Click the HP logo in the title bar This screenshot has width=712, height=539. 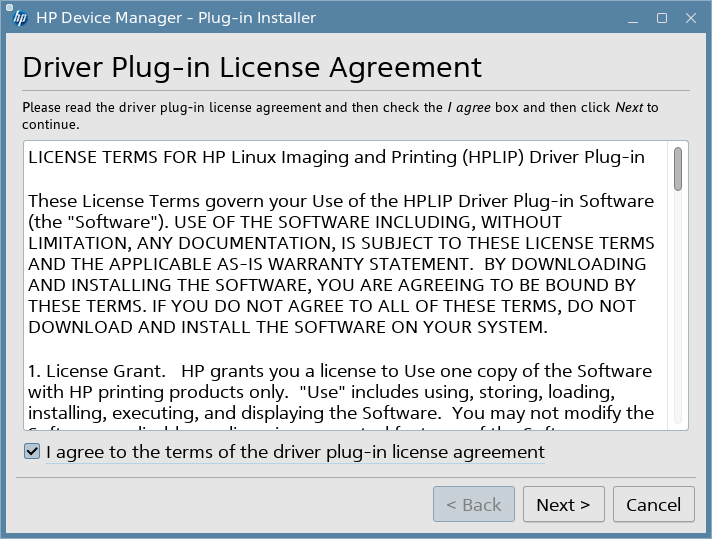point(19,18)
